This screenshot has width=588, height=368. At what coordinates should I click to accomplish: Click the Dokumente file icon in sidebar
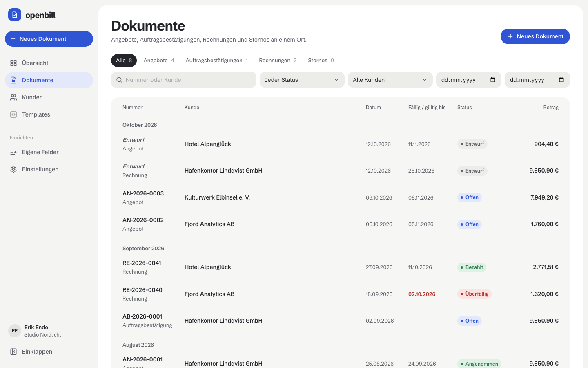coord(13,80)
